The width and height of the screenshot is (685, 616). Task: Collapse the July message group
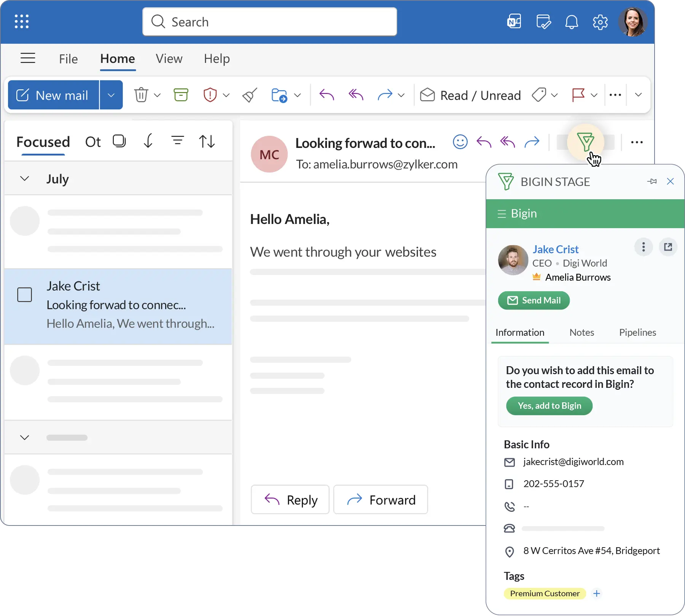25,178
